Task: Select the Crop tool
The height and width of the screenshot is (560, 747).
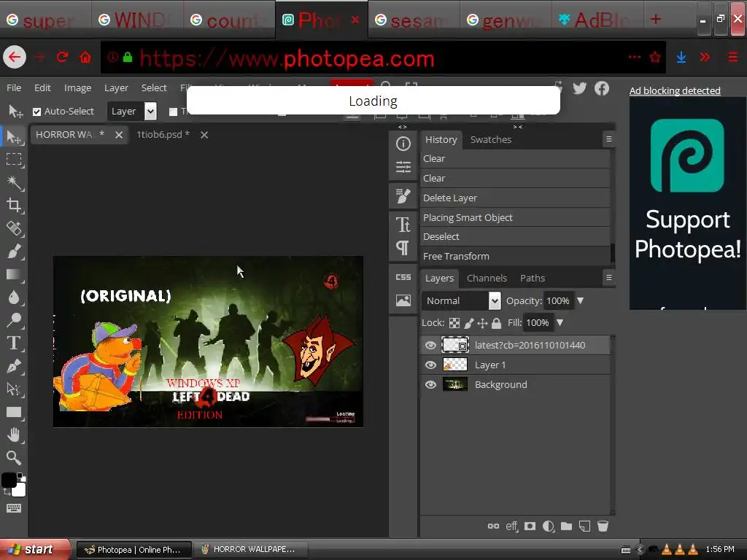Action: tap(14, 205)
